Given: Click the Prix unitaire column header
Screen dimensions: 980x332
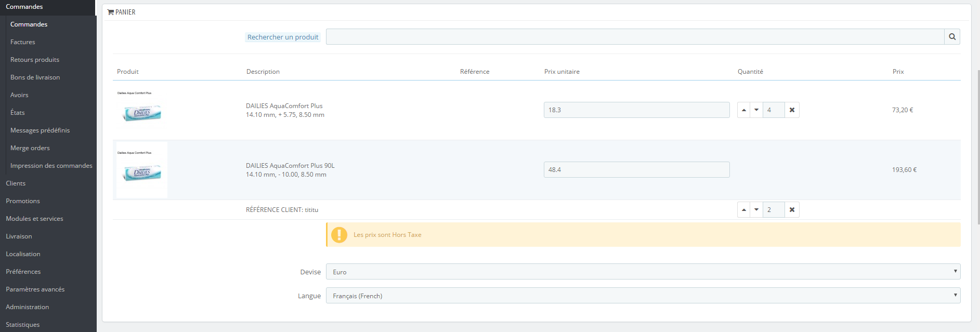Looking at the screenshot, I should 562,72.
